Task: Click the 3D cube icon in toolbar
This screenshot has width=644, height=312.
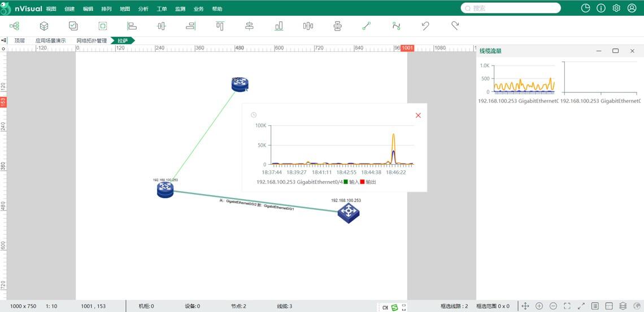Action: [x=44, y=26]
